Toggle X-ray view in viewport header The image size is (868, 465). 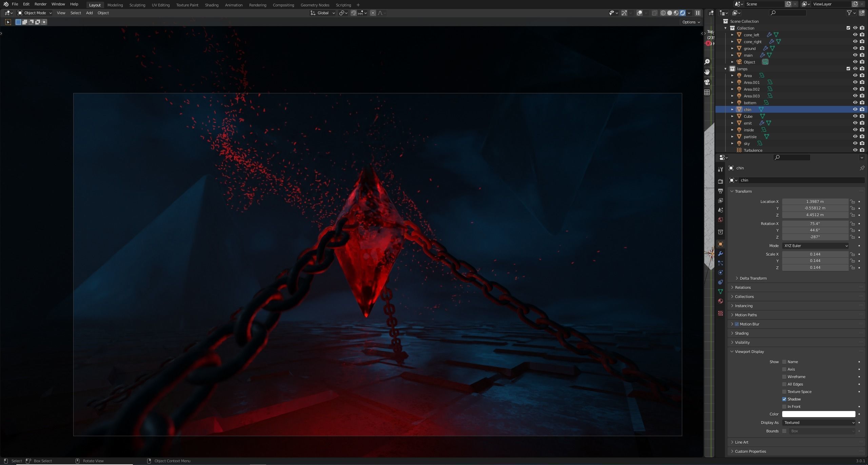(654, 13)
